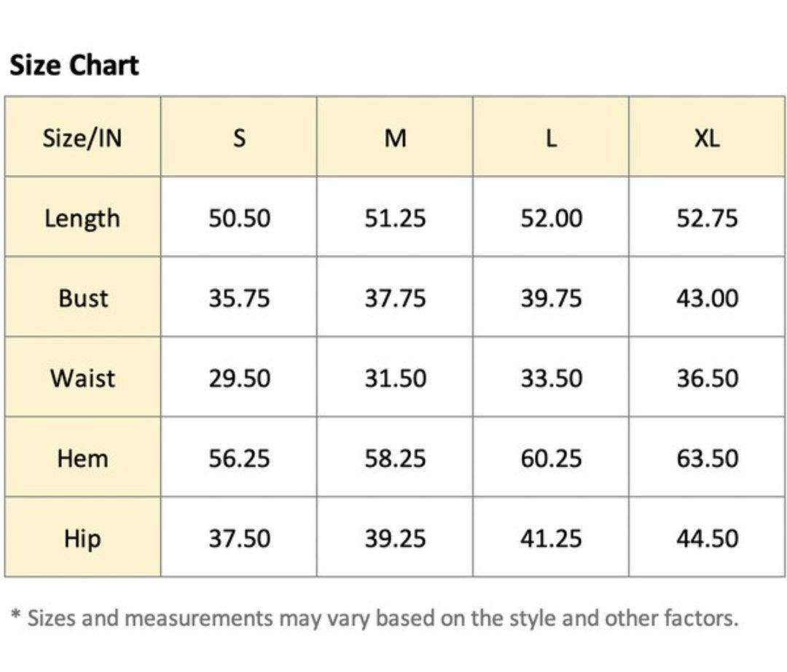The image size is (787, 672).
Task: Click the M size column header
Action: pyautogui.click(x=395, y=138)
